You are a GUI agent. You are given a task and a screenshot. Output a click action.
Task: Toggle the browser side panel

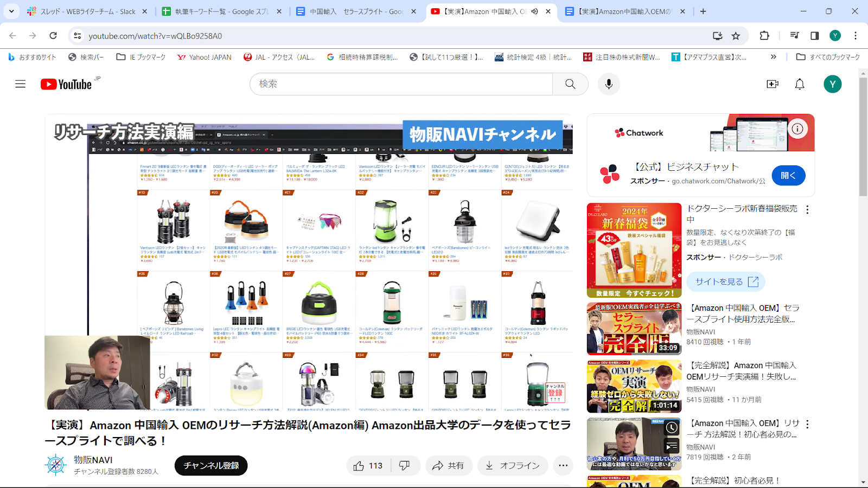tap(815, 36)
